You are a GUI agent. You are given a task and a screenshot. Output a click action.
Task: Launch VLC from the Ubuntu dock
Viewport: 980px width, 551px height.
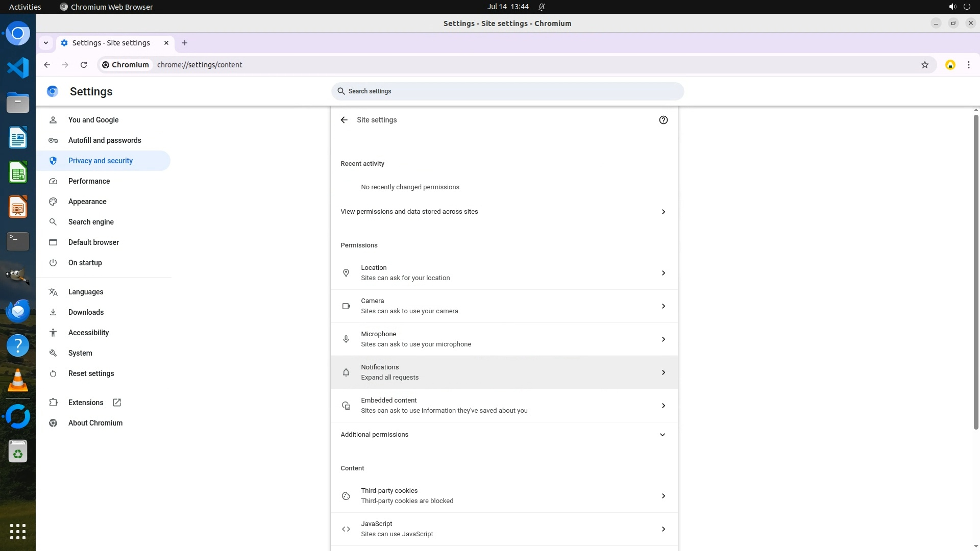pos(18,381)
